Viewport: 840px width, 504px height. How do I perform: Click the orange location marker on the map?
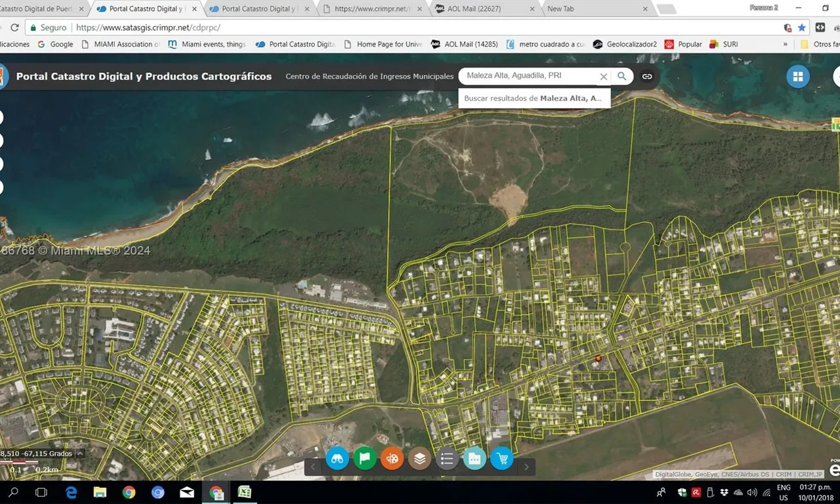pos(598,358)
